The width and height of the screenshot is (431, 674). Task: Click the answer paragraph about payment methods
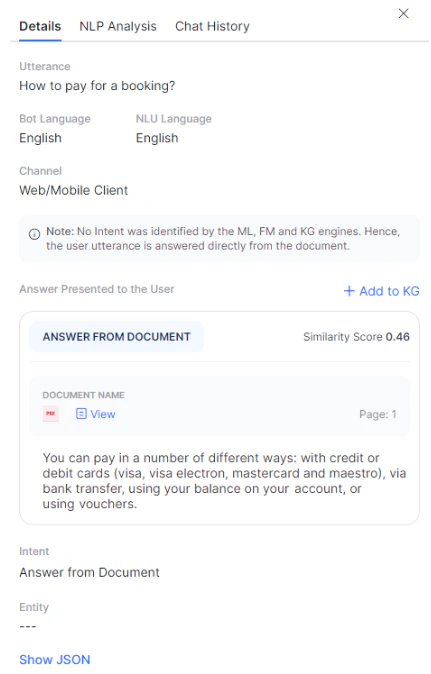pyautogui.click(x=224, y=481)
